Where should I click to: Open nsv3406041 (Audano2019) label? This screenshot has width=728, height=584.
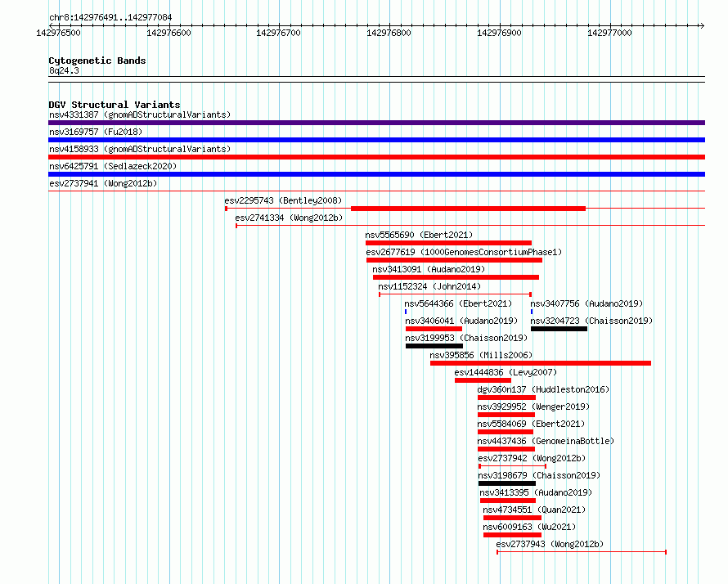(461, 321)
